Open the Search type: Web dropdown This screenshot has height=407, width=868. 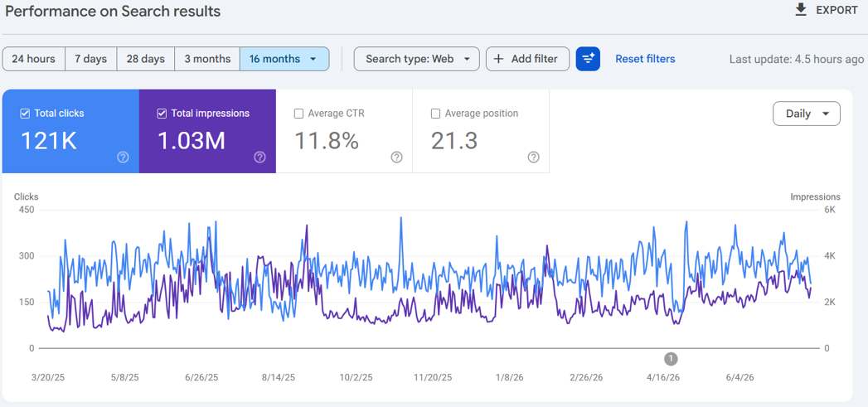click(416, 59)
